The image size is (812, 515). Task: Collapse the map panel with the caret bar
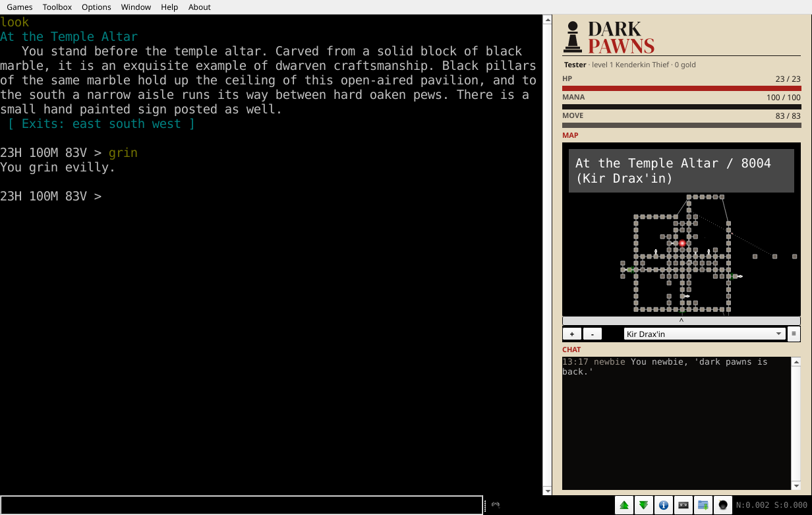pyautogui.click(x=681, y=320)
